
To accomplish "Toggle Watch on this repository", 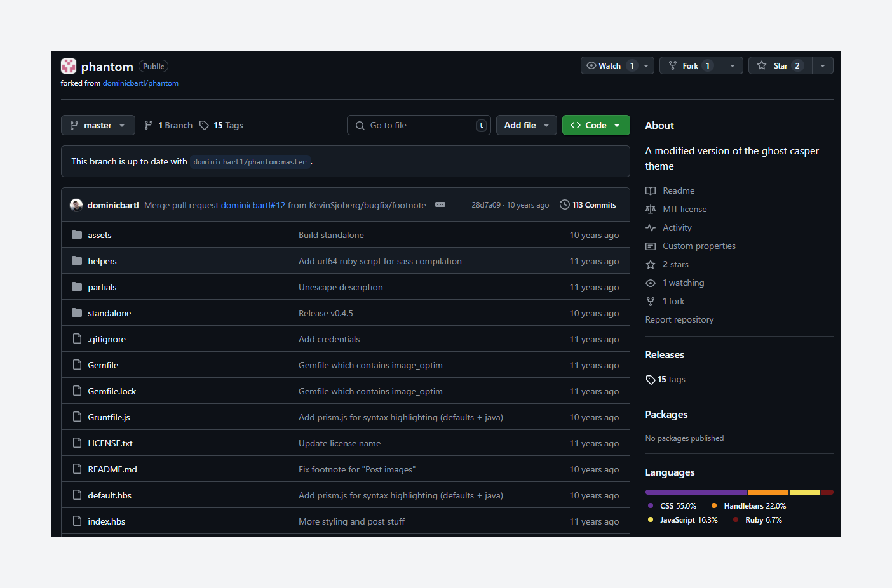I will pyautogui.click(x=610, y=65).
